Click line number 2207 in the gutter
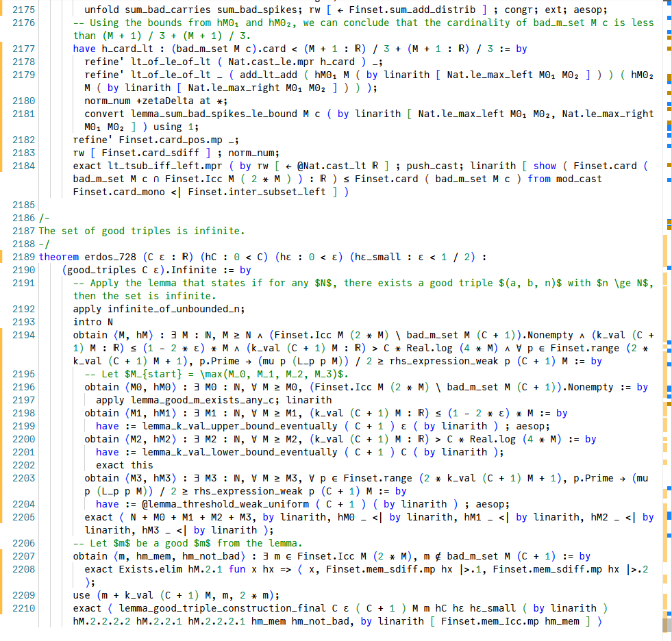 [23, 556]
